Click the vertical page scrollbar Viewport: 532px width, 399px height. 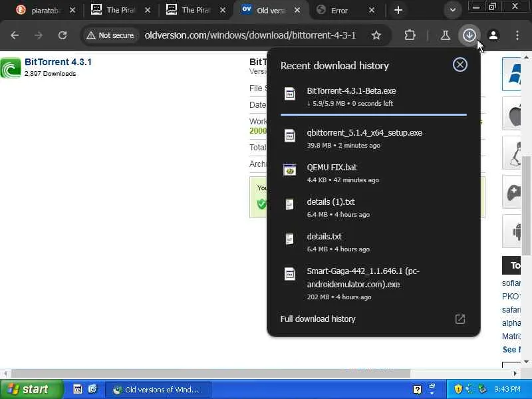pyautogui.click(x=526, y=205)
